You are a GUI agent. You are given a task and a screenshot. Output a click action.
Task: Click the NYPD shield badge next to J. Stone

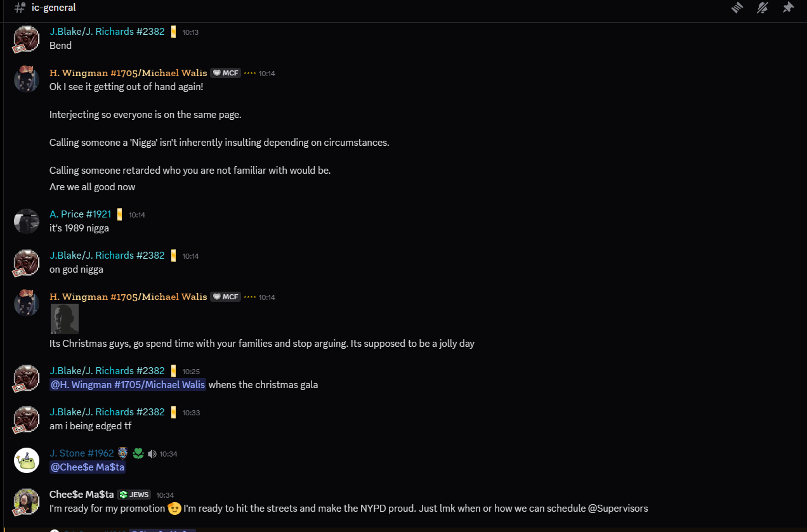tap(122, 453)
